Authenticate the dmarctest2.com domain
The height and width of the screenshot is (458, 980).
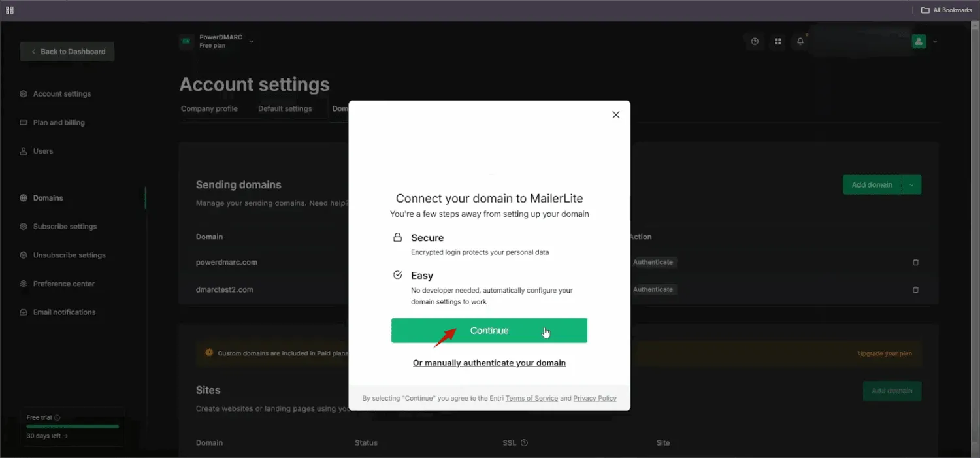(x=653, y=289)
